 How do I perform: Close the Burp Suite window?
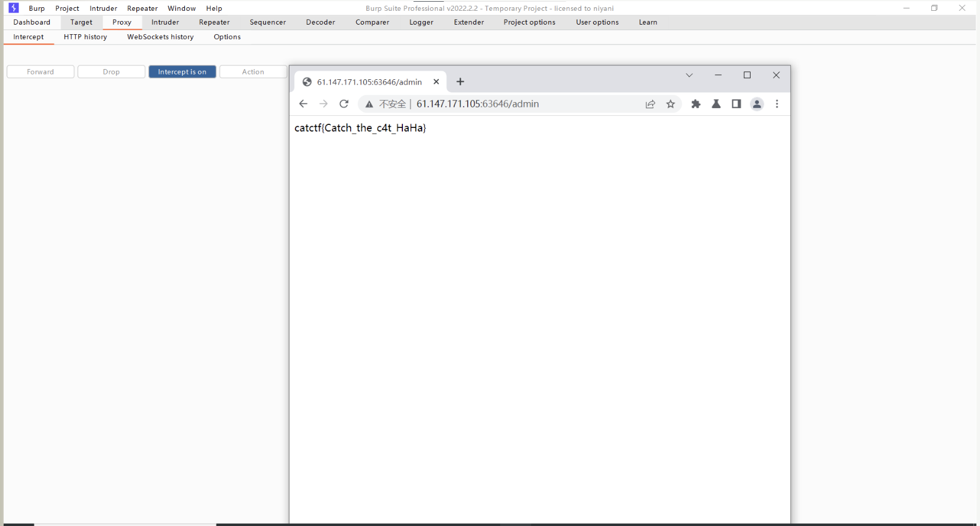[962, 8]
